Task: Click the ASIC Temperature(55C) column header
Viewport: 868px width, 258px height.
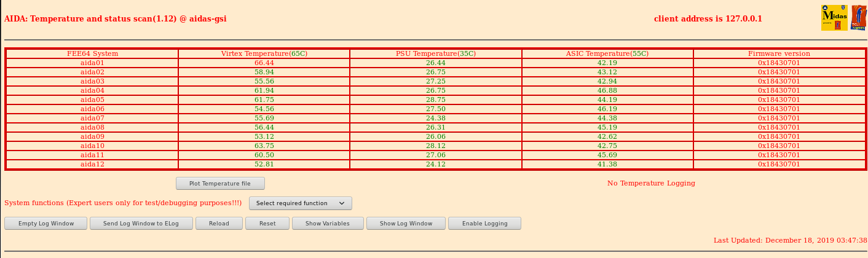Action: [x=607, y=54]
